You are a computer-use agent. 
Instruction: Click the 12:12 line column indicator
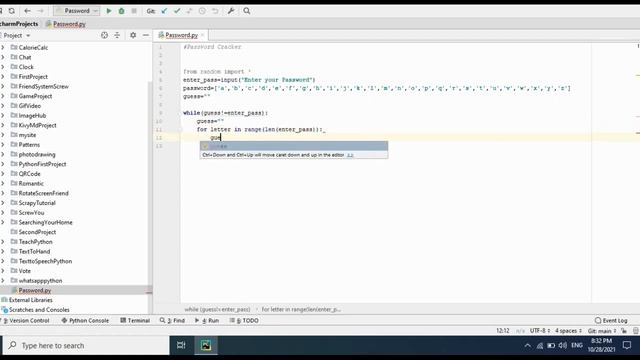pos(503,331)
